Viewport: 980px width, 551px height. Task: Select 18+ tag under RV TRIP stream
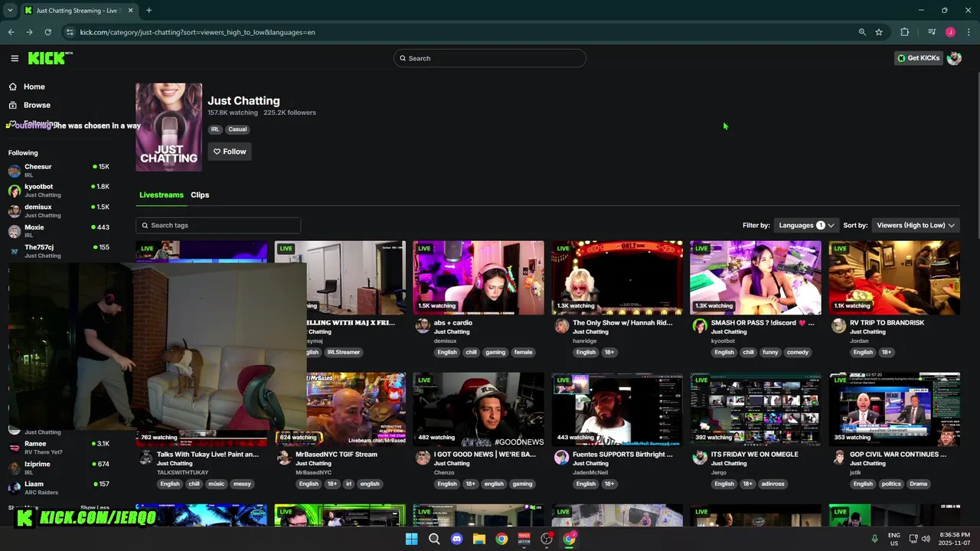pyautogui.click(x=886, y=352)
